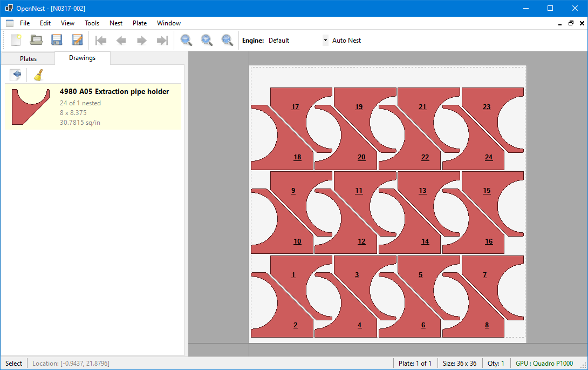The height and width of the screenshot is (370, 588).
Task: Open the Window menu
Action: 168,23
